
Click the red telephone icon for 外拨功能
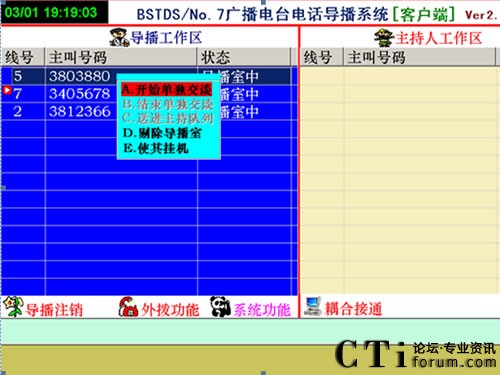tap(128, 307)
